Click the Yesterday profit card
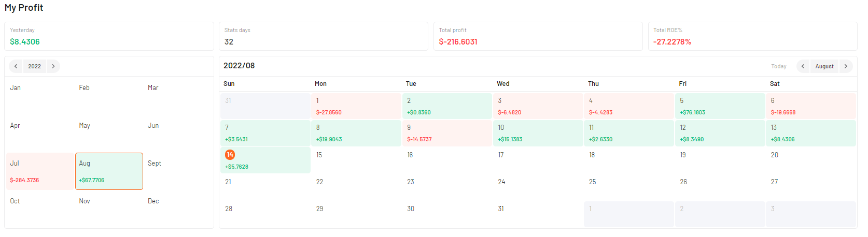Screen dimensions: 868x237 coord(109,36)
